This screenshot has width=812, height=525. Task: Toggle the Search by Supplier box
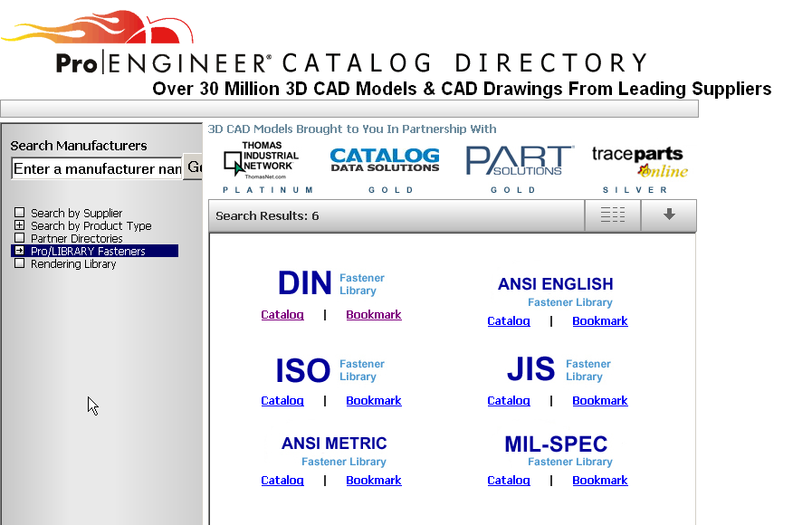[x=20, y=213]
